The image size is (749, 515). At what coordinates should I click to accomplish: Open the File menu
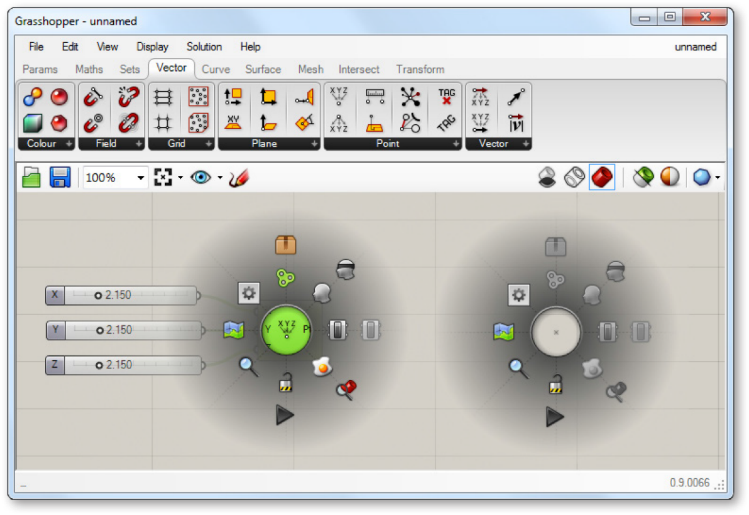pos(36,46)
